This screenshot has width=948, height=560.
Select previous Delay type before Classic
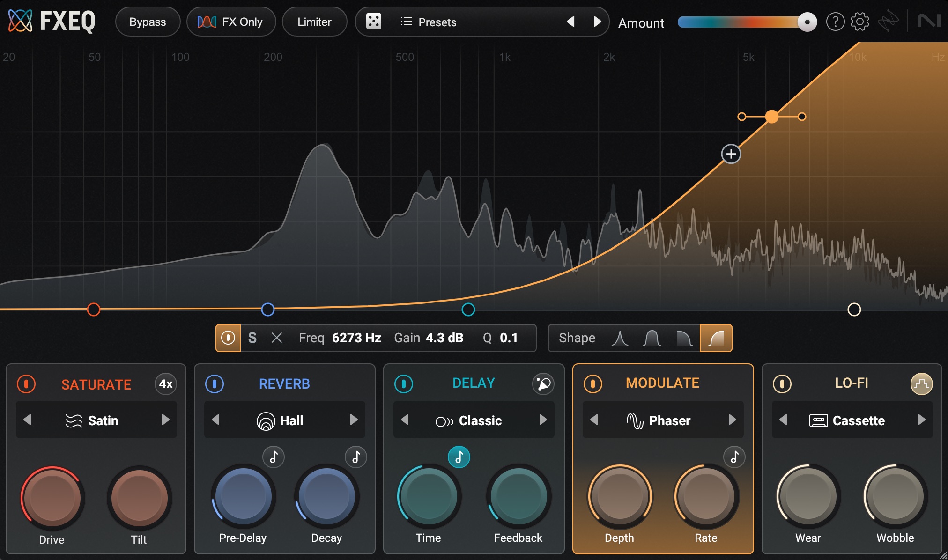click(405, 420)
